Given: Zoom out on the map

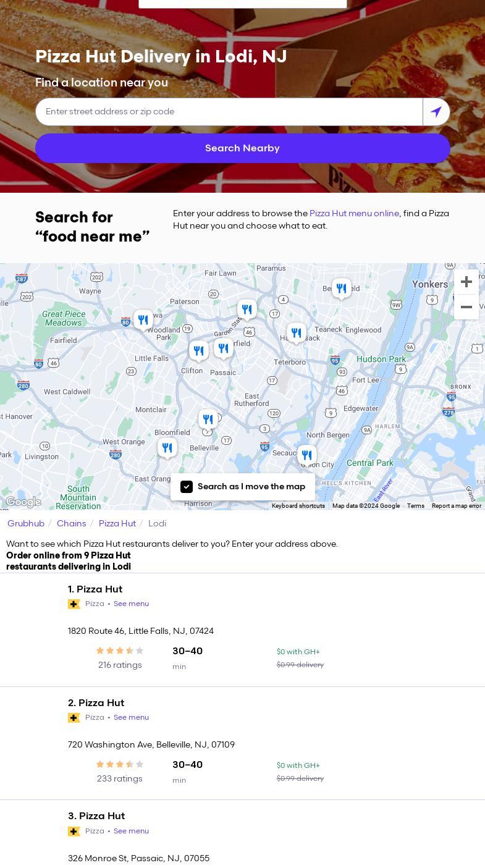Looking at the screenshot, I should [466, 307].
